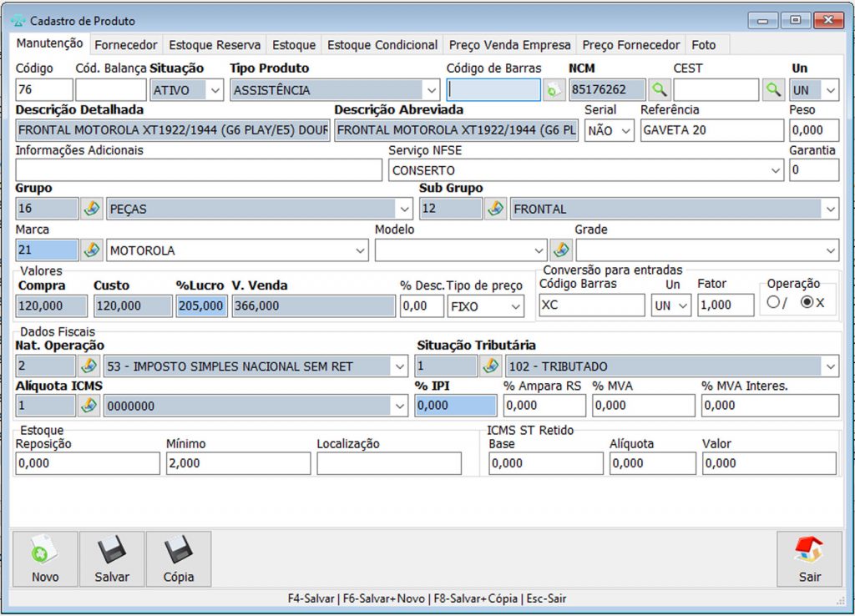Click the Sair button
Viewport: 855px width, 616px height.
click(809, 559)
